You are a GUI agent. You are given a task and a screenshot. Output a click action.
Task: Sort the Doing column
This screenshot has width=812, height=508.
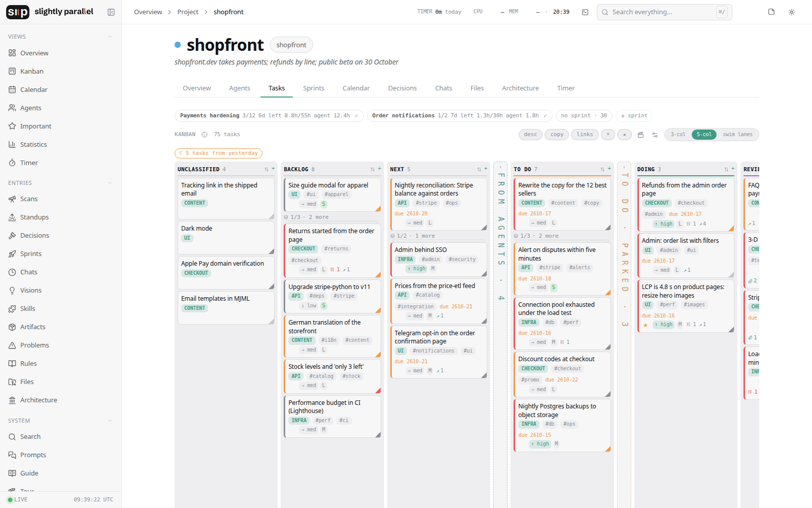point(726,169)
